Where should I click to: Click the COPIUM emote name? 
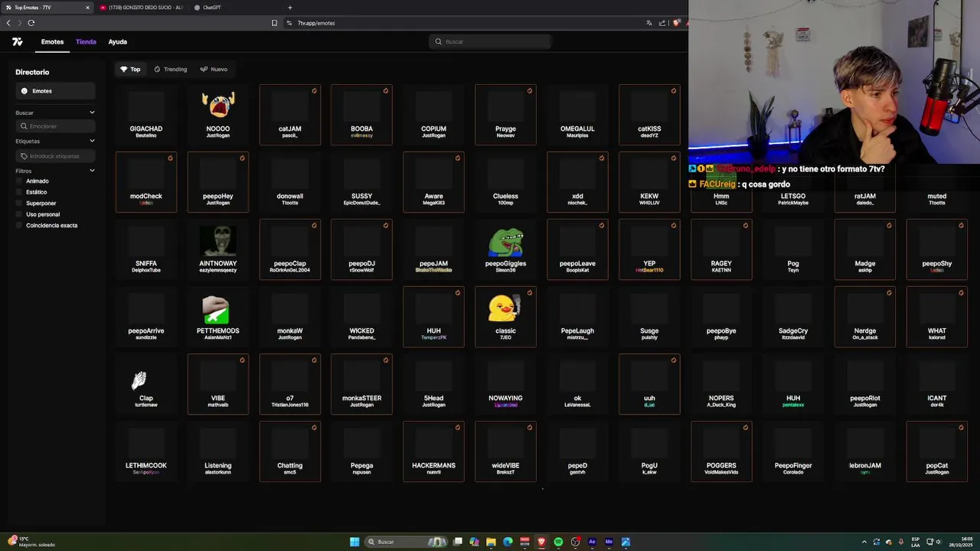pos(433,129)
